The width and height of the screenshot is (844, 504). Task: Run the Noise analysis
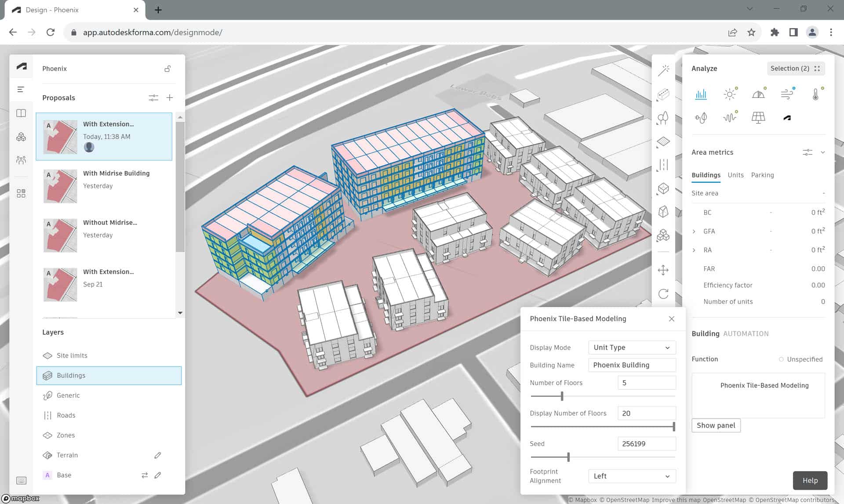730,117
